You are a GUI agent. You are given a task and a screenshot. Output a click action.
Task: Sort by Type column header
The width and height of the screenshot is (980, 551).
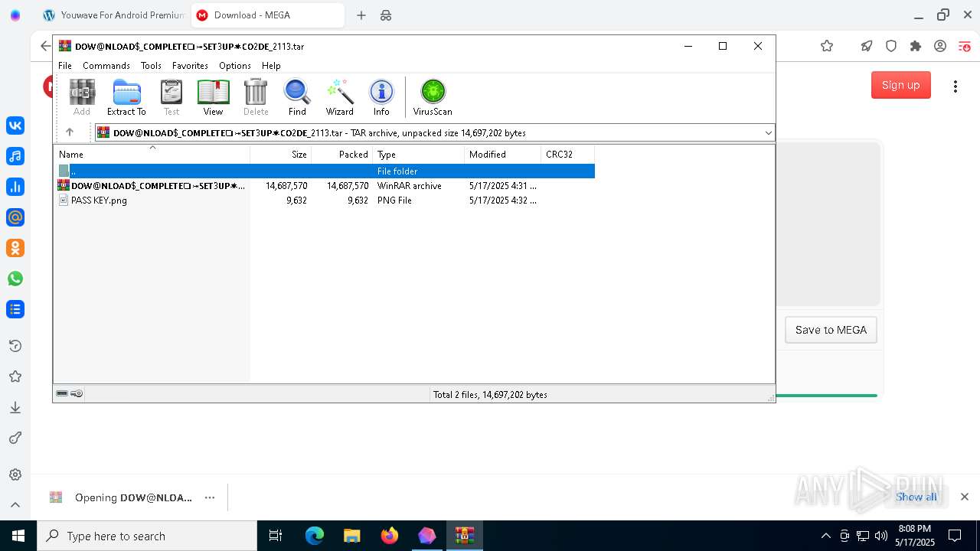[419, 155]
